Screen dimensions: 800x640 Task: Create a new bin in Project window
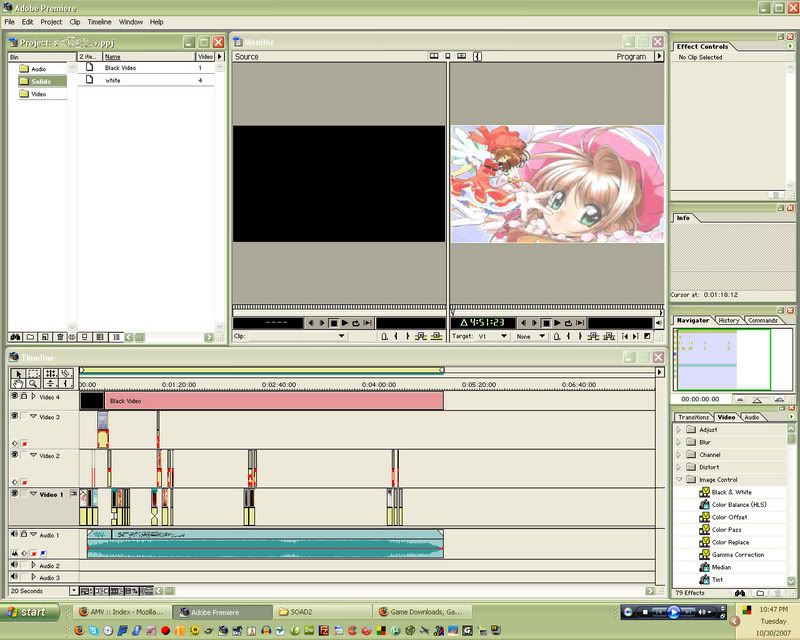click(x=31, y=337)
